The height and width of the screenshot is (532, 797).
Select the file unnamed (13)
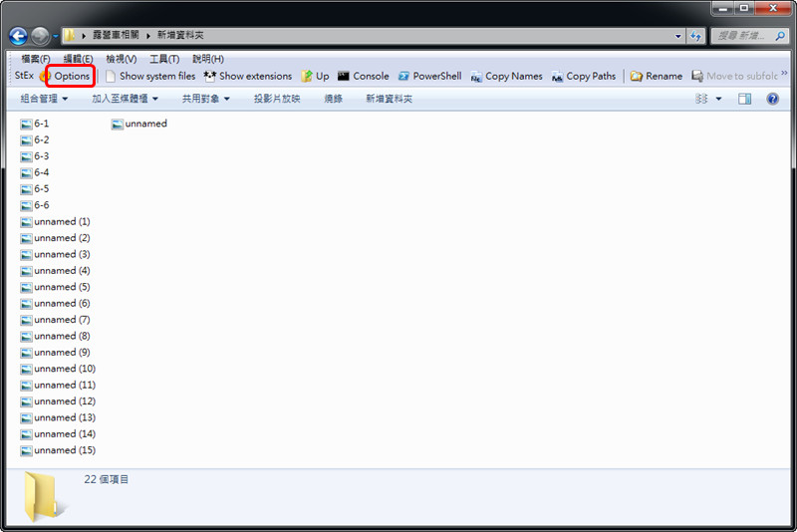coord(58,417)
